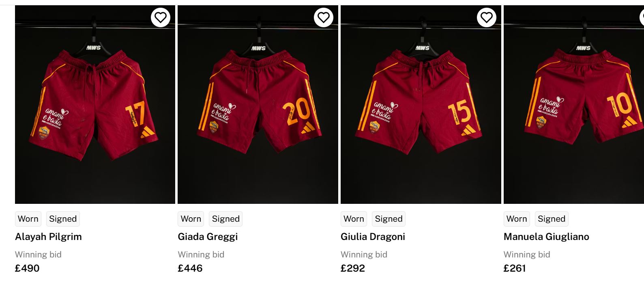This screenshot has height=281, width=644.
Task: Add Giulia Dragoni shorts to favorites
Action: click(x=486, y=17)
